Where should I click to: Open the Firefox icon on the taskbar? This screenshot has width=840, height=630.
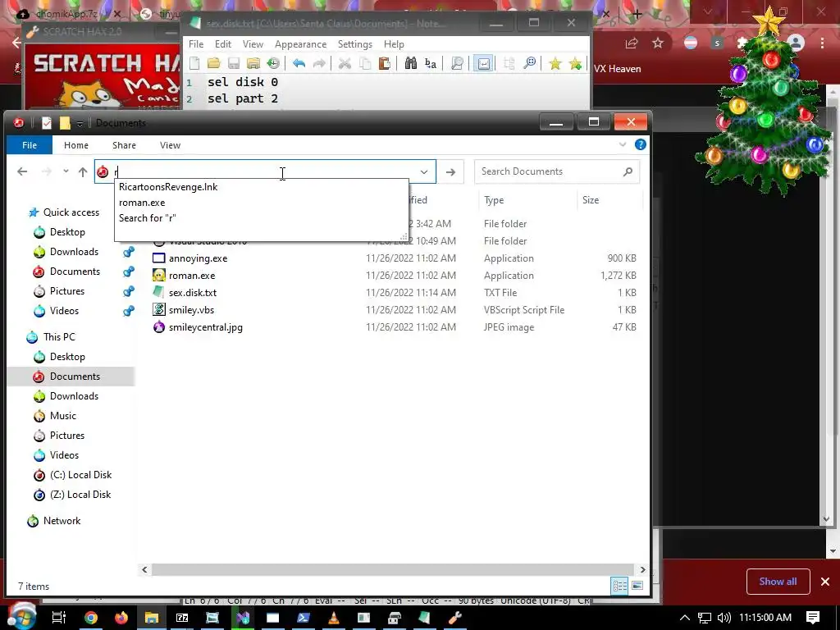(x=121, y=618)
